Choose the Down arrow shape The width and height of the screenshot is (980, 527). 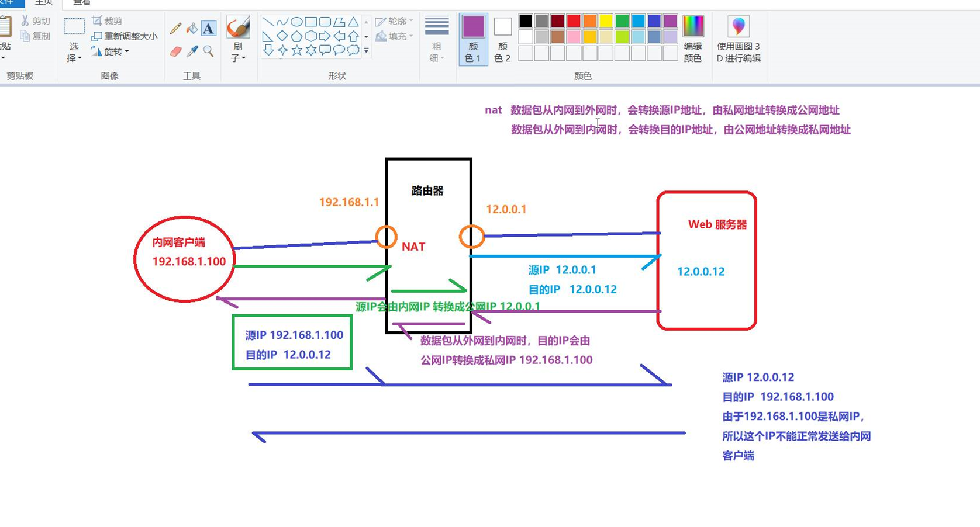268,50
